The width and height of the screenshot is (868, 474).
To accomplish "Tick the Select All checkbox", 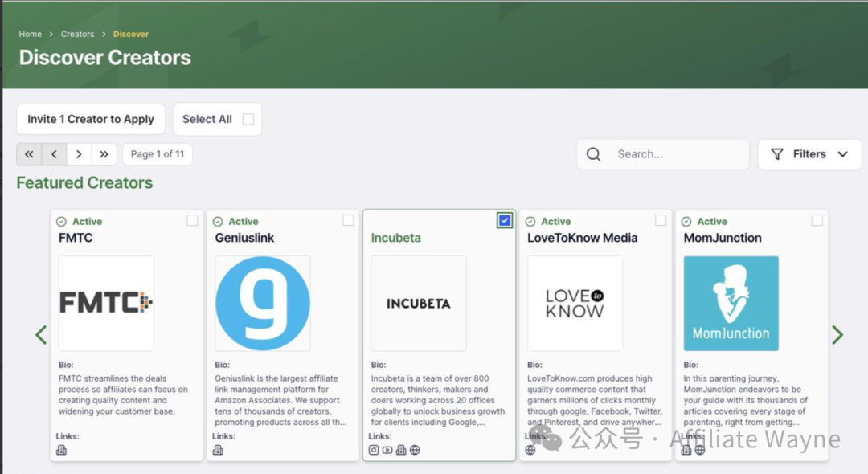I will [x=248, y=120].
